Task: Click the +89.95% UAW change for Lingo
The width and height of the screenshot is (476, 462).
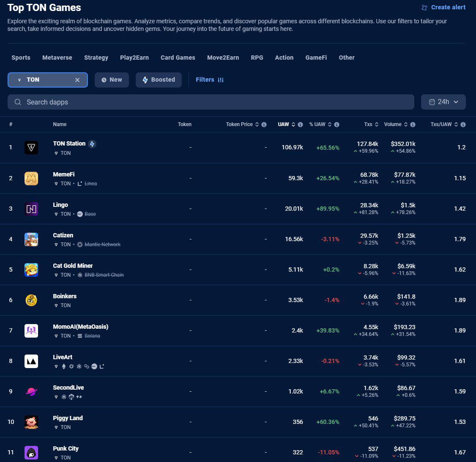Action: coord(328,209)
